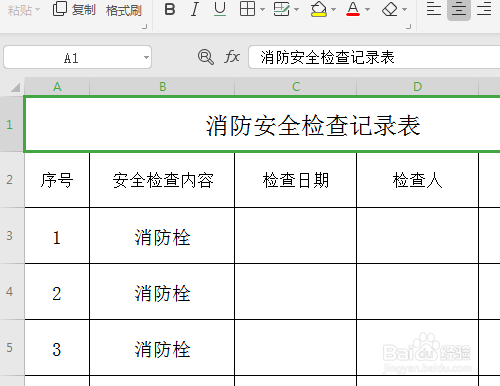Click the Name Box showing A1

tap(71, 57)
